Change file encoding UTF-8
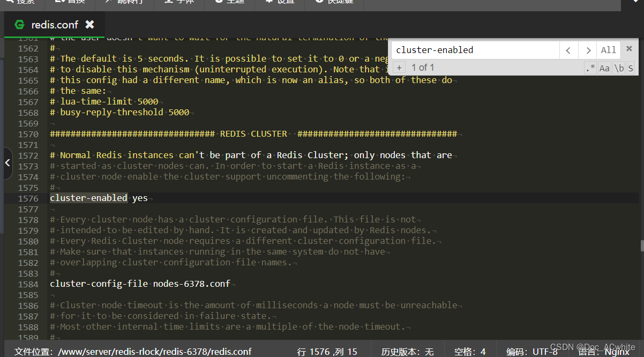This screenshot has height=357, width=644. (x=532, y=352)
